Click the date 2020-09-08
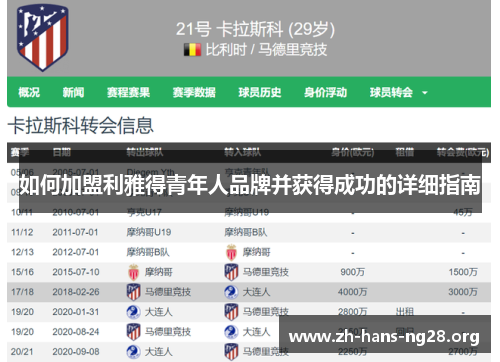 76,352
